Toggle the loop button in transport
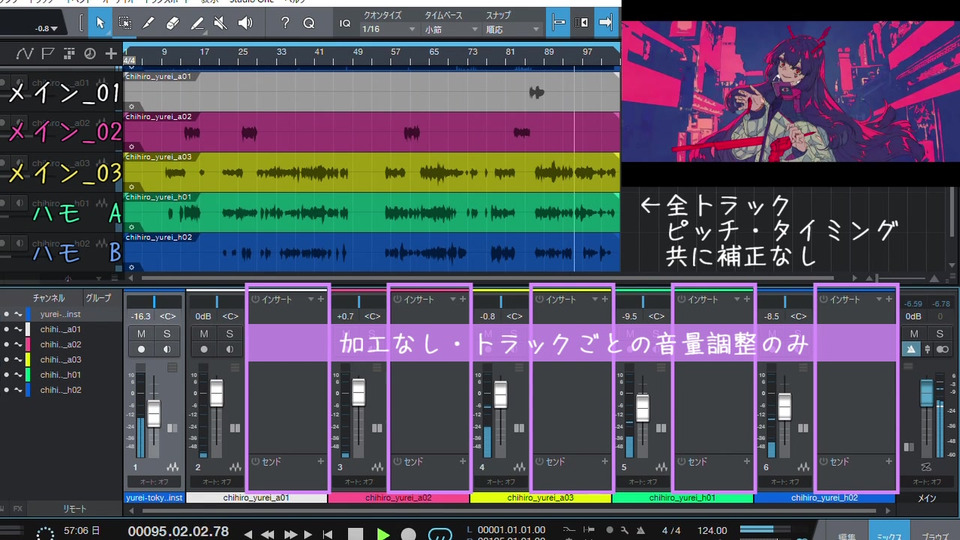The image size is (960, 540). (440, 534)
